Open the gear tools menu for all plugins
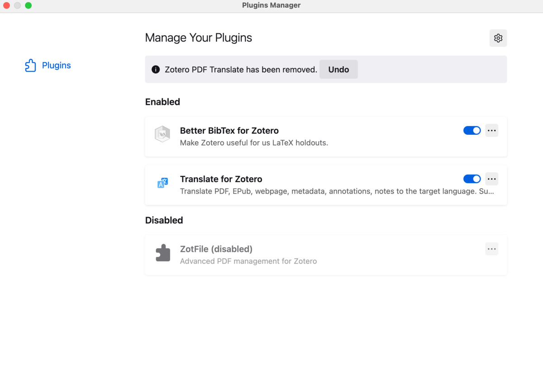This screenshot has width=543, height=392. pos(498,38)
